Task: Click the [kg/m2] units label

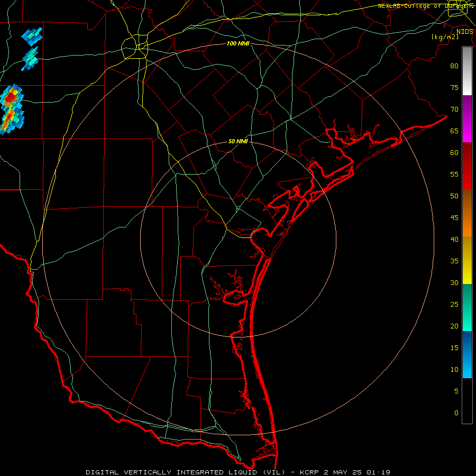Action: [x=445, y=37]
